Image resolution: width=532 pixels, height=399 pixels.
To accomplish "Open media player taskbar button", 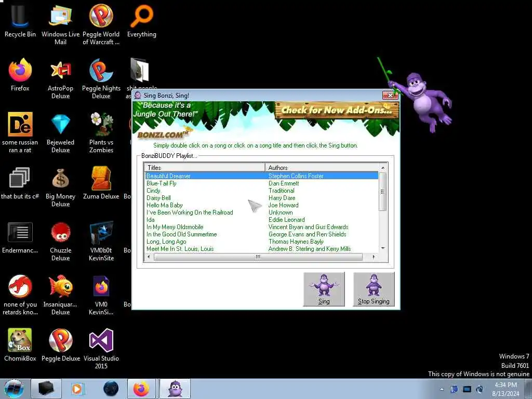I will [77, 389].
